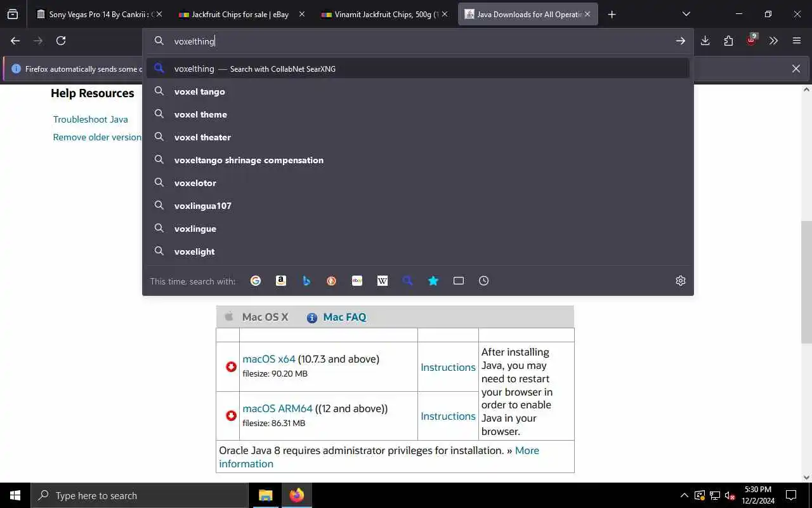List all tabs dropdown arrow
Viewport: 812px width, 508px height.
pyautogui.click(x=686, y=14)
